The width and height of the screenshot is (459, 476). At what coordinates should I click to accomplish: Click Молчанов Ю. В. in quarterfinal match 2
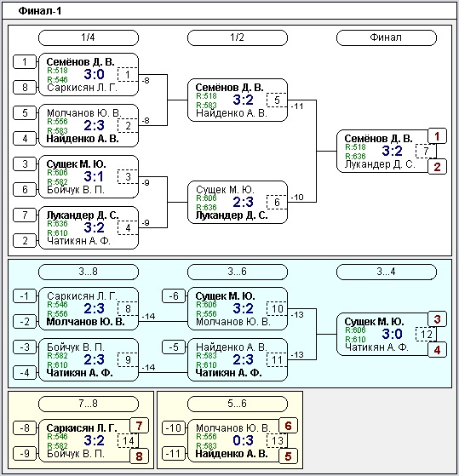84,113
